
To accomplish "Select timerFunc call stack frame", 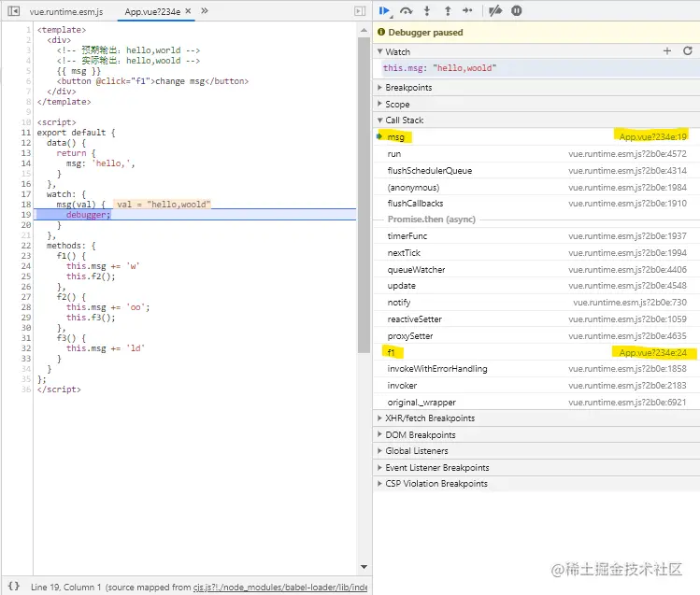I will point(536,236).
